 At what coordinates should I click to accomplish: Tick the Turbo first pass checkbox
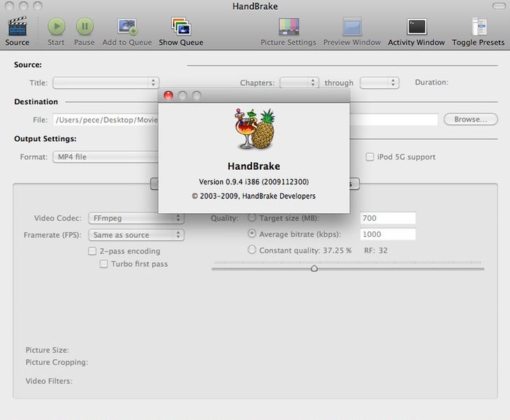[104, 264]
